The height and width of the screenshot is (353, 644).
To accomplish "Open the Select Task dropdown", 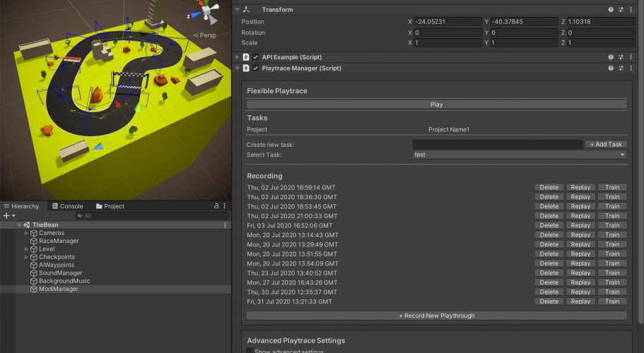I will 520,155.
